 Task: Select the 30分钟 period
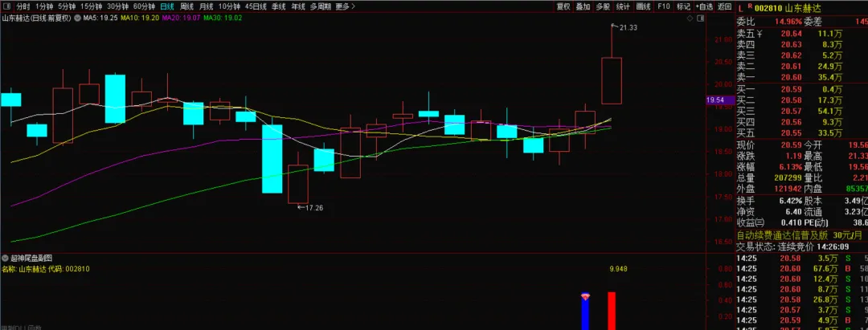click(x=118, y=6)
